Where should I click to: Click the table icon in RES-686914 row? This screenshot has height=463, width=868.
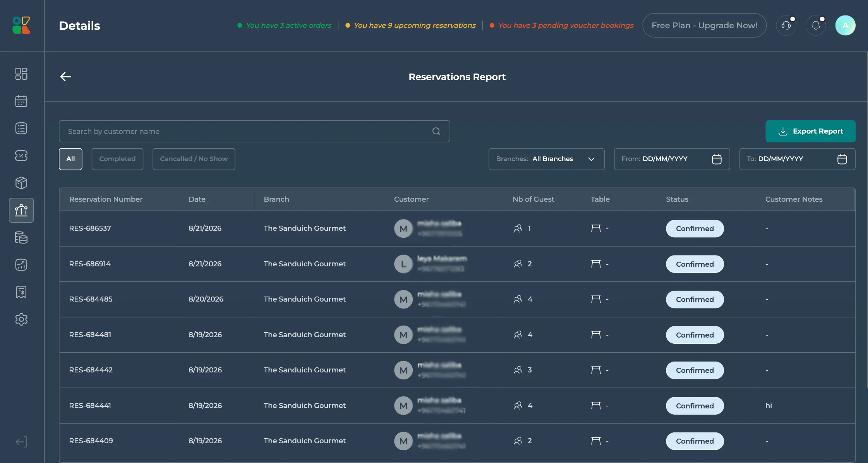pyautogui.click(x=596, y=264)
